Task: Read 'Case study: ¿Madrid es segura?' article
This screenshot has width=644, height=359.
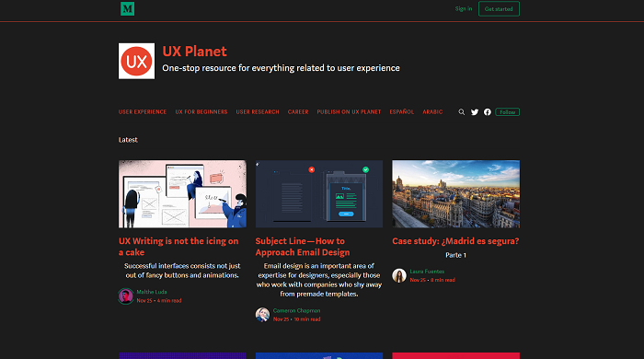Action: click(x=455, y=241)
